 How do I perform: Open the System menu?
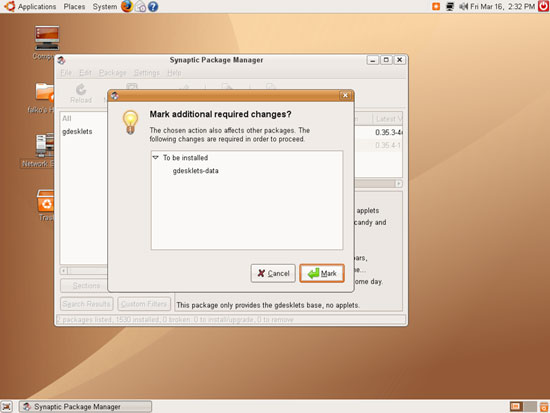(x=105, y=7)
